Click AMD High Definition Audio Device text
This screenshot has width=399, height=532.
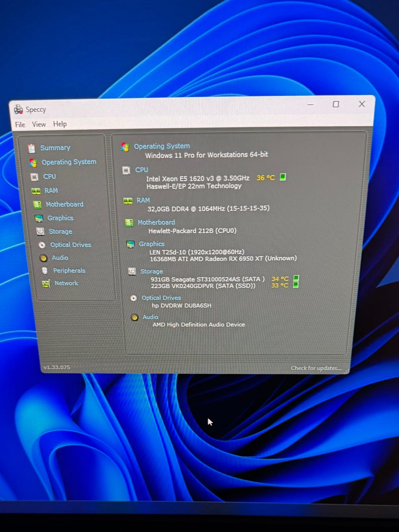point(199,325)
